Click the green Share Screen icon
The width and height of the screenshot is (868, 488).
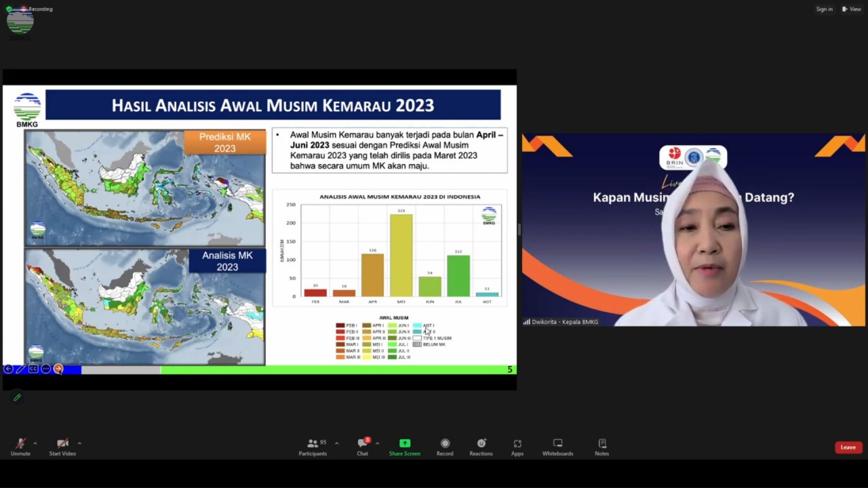tap(405, 443)
